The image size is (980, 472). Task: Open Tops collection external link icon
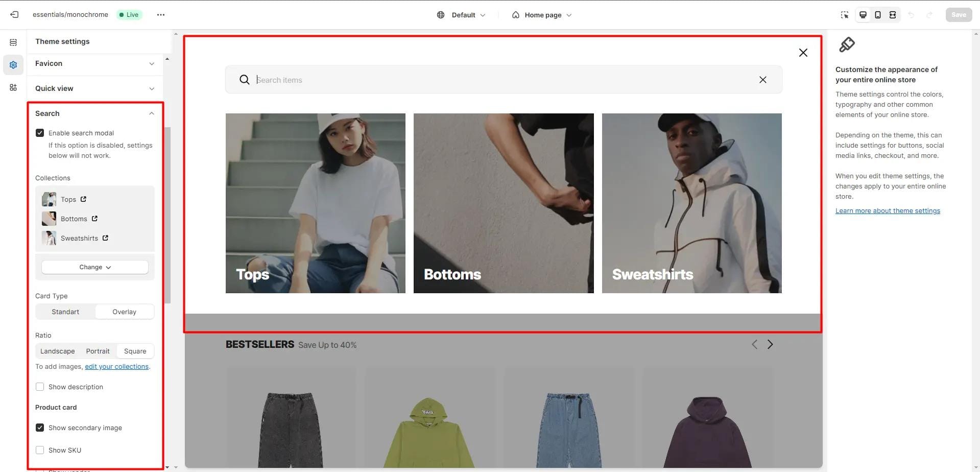tap(83, 199)
